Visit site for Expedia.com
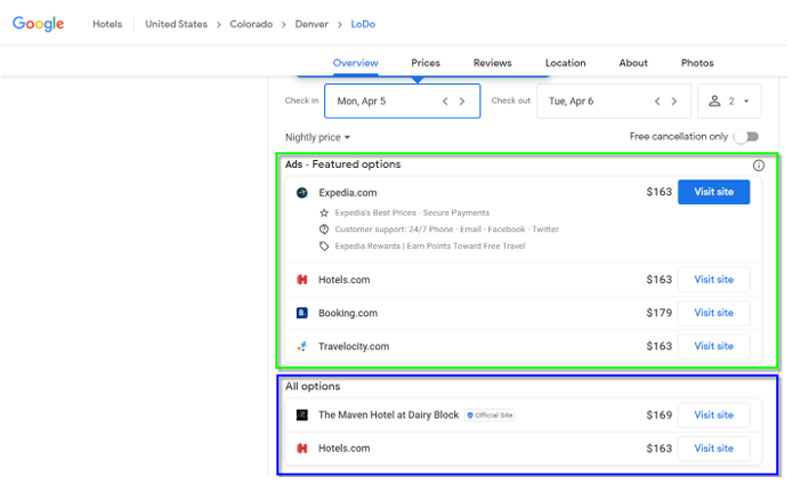This screenshot has height=500, width=800. coord(713,192)
